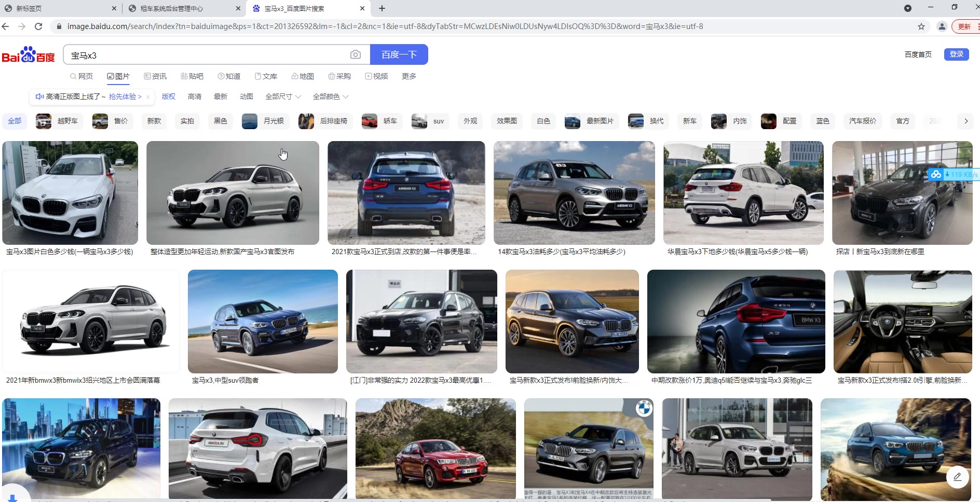Click the cloud download speed badge
The image size is (980, 502).
953,175
